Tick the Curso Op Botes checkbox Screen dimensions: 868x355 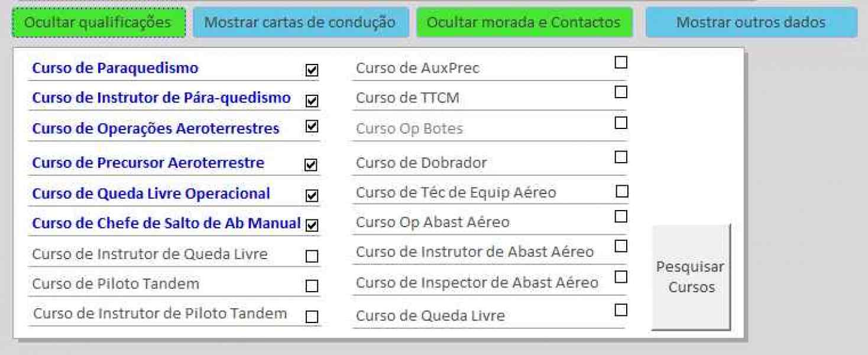click(x=621, y=122)
